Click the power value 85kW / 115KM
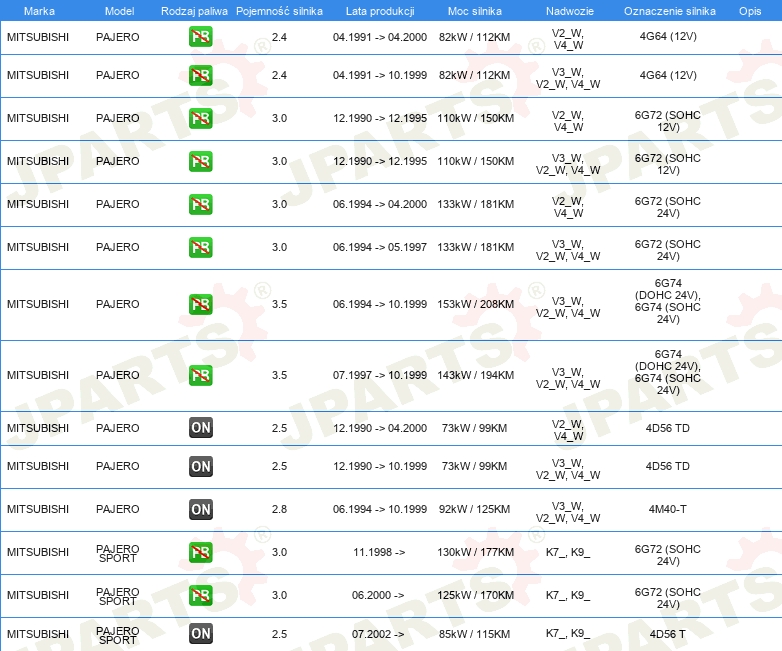Image resolution: width=782 pixels, height=651 pixels. click(474, 634)
